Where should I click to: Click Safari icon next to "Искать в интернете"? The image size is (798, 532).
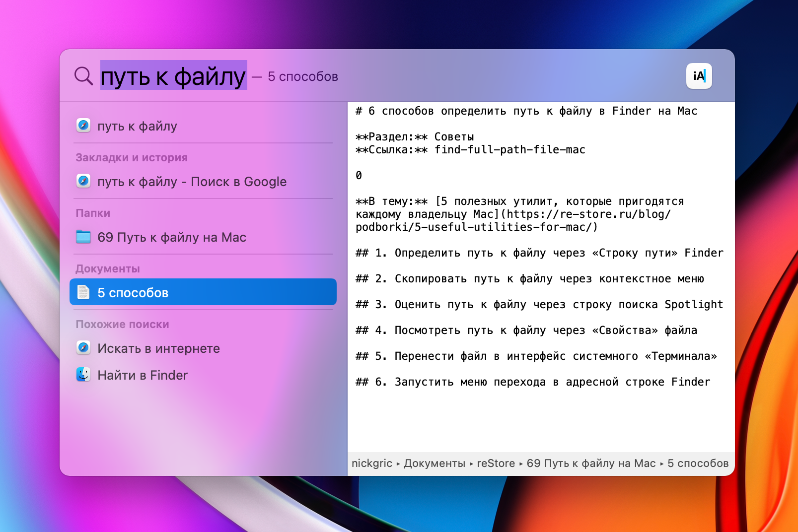point(83,348)
